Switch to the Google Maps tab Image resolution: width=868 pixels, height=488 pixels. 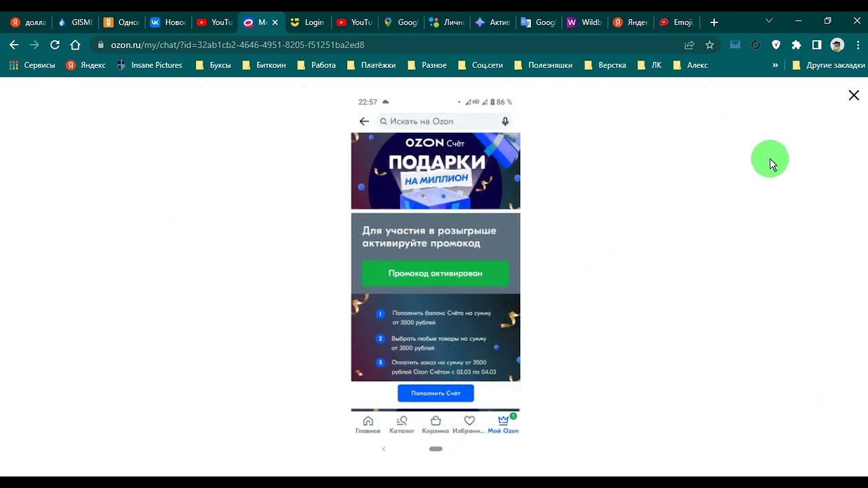pos(400,22)
